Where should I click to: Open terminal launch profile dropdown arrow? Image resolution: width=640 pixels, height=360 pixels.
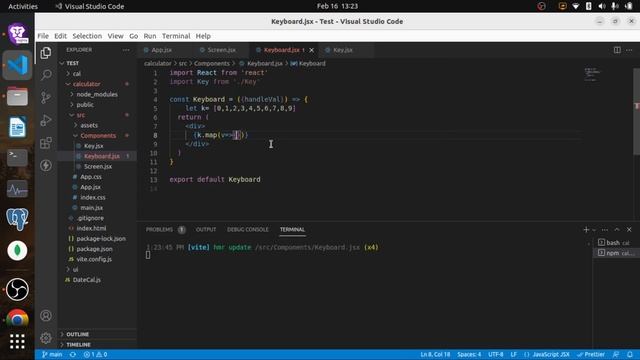(594, 230)
